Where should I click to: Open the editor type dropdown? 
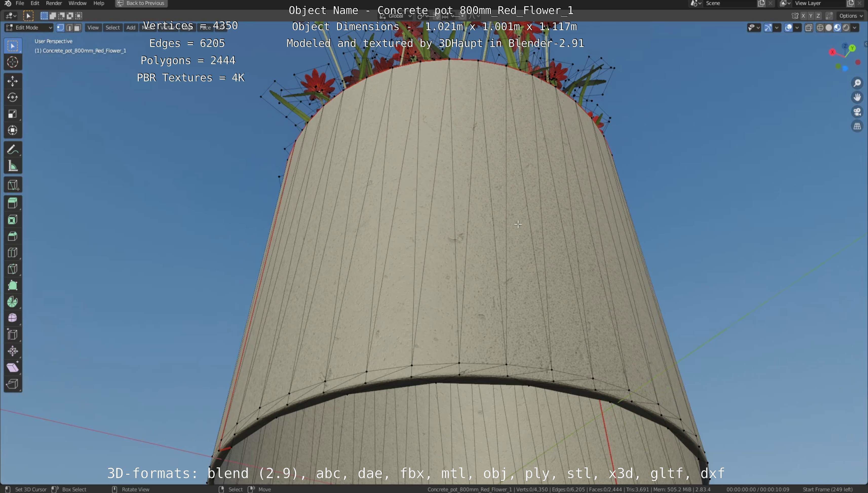(x=11, y=16)
